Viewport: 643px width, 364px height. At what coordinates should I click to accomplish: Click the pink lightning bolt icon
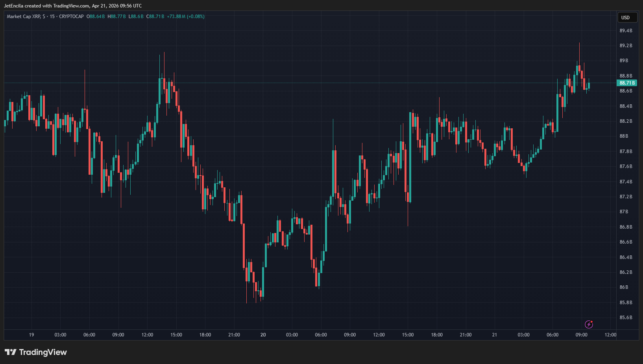click(589, 324)
